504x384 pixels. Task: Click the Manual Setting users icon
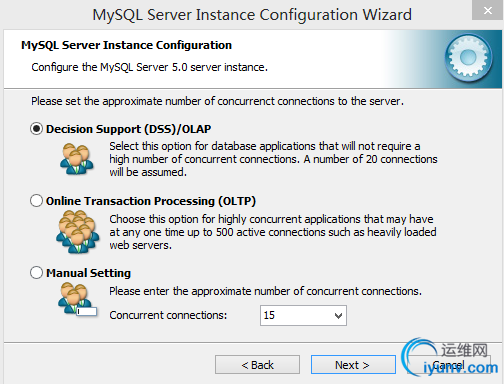(77, 299)
